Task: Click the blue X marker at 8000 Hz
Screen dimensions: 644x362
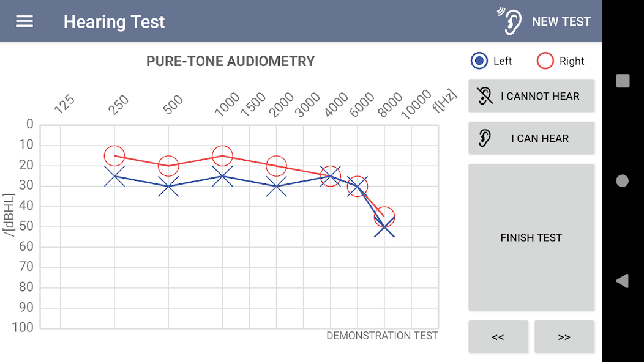Action: [x=384, y=227]
